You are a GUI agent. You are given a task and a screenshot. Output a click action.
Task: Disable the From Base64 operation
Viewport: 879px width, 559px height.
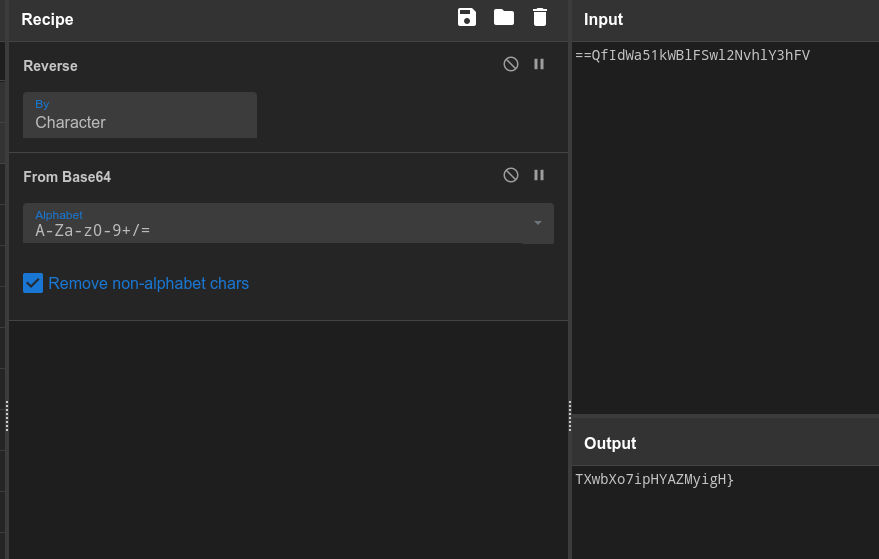(x=511, y=175)
